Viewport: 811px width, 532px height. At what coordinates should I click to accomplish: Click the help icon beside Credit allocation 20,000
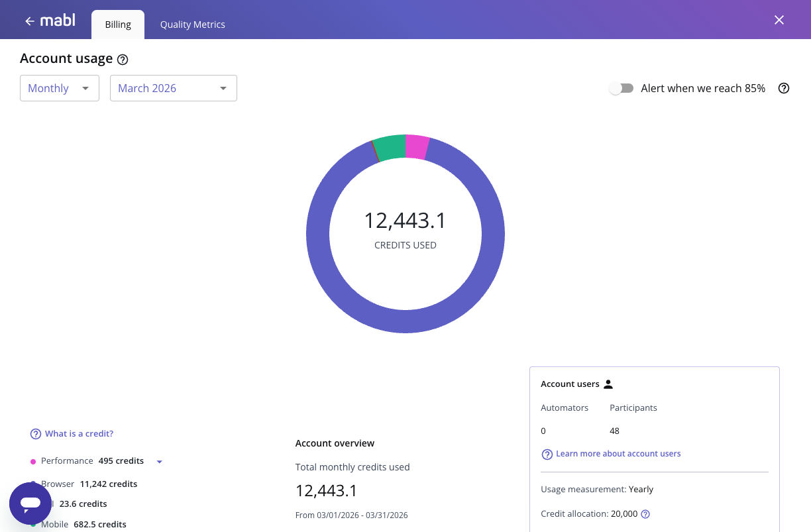coord(645,513)
